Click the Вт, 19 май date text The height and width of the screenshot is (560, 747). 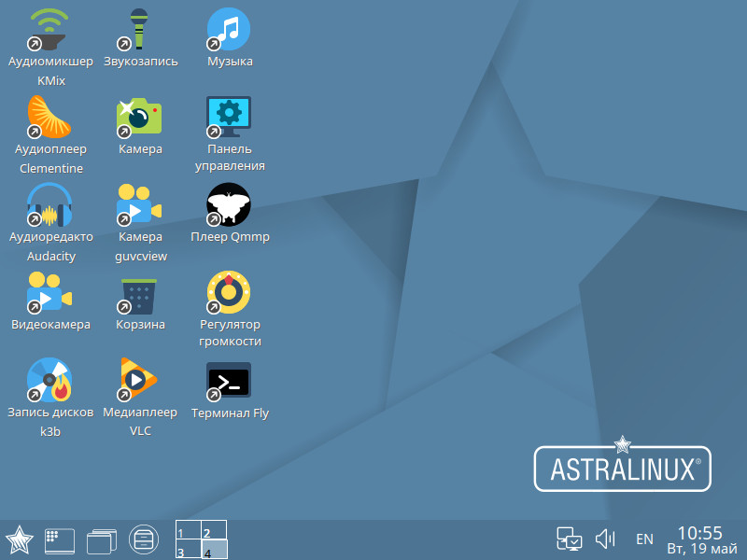pyautogui.click(x=702, y=549)
